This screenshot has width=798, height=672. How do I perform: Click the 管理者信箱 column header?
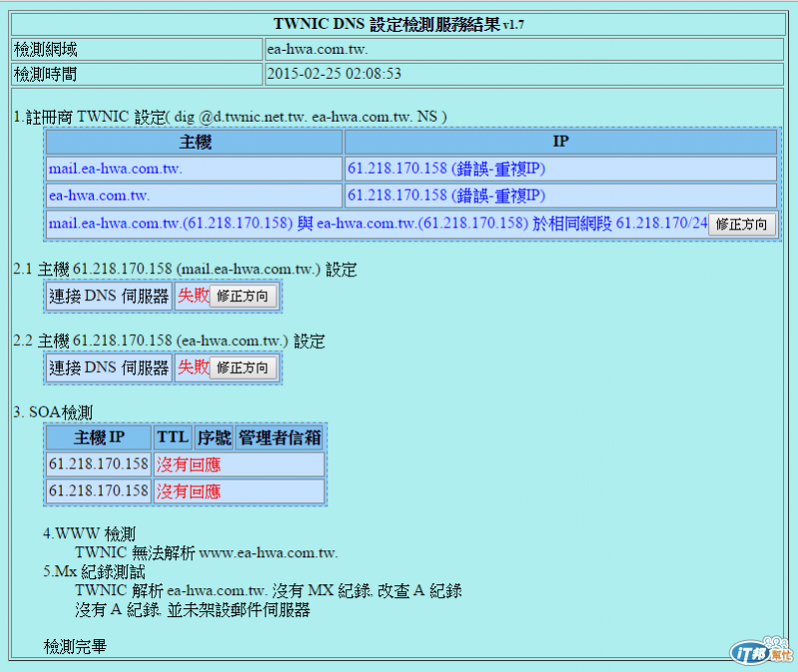279,438
